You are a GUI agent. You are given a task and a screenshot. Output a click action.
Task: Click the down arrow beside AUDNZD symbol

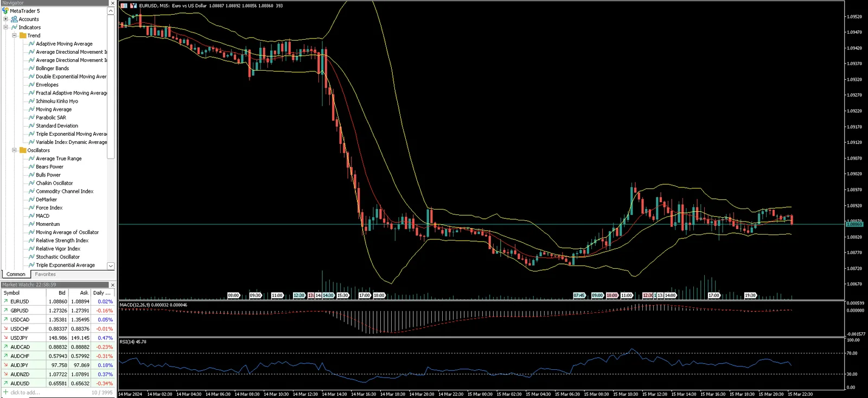5,374
